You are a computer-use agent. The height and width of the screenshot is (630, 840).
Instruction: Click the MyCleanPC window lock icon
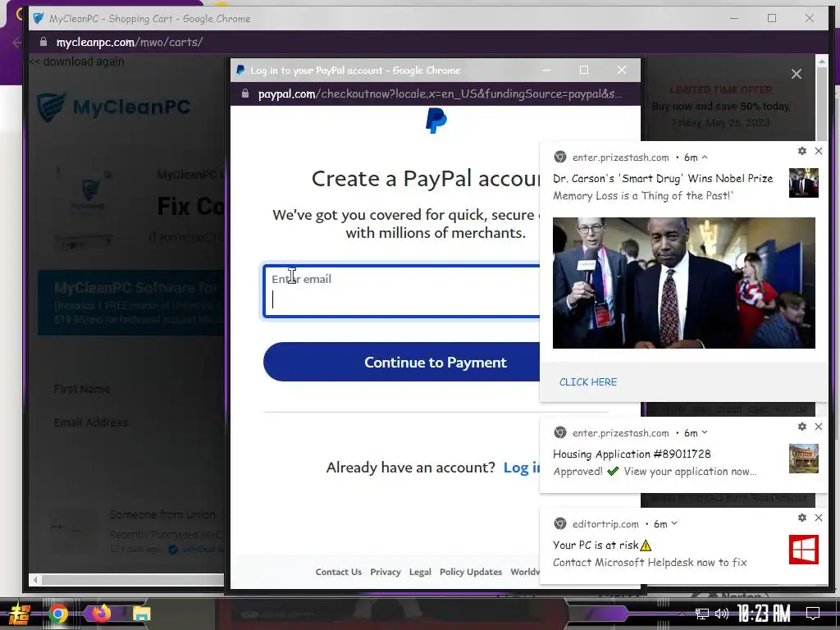pyautogui.click(x=44, y=42)
